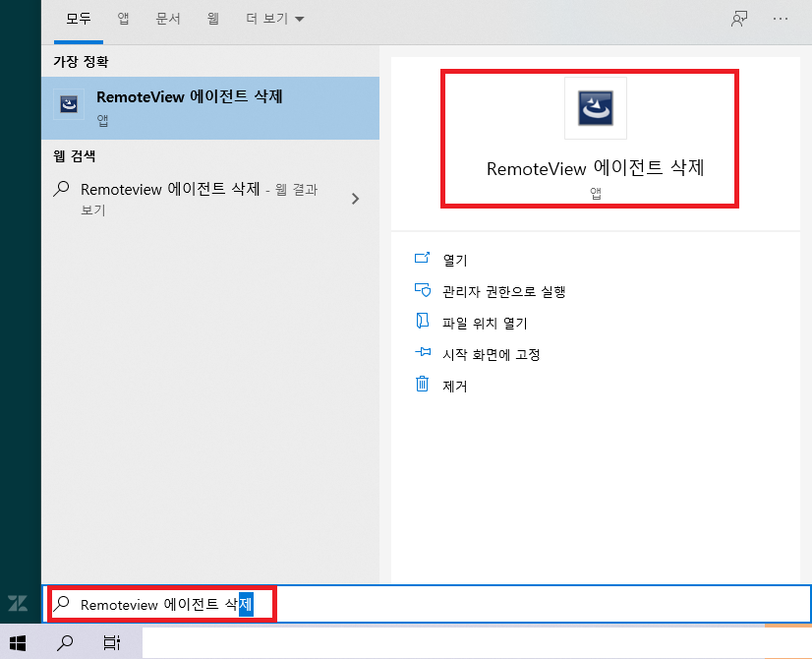The width and height of the screenshot is (812, 659).
Task: Choose 관리자 권한으로 실행
Action: tap(503, 291)
